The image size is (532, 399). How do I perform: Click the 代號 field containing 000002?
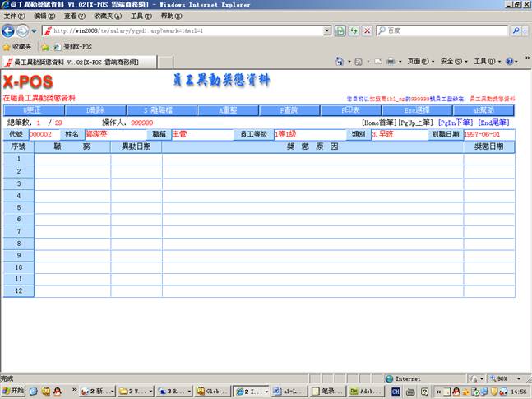(44, 134)
